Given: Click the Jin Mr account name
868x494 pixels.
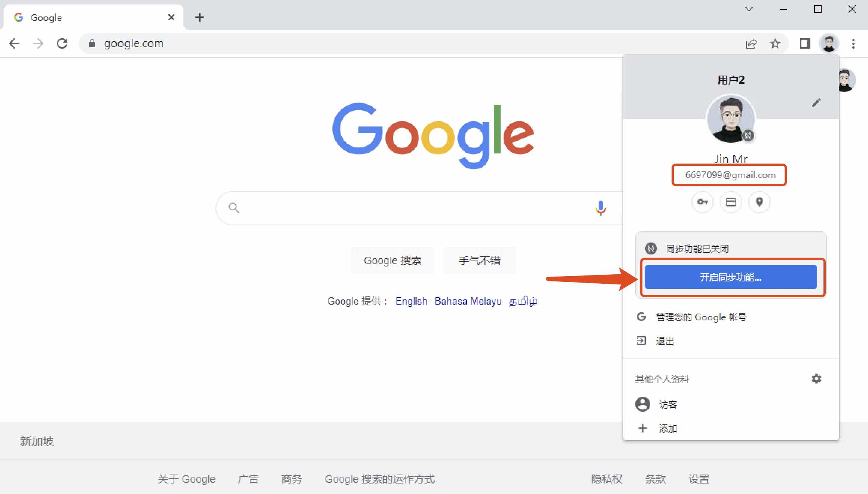Looking at the screenshot, I should (731, 159).
